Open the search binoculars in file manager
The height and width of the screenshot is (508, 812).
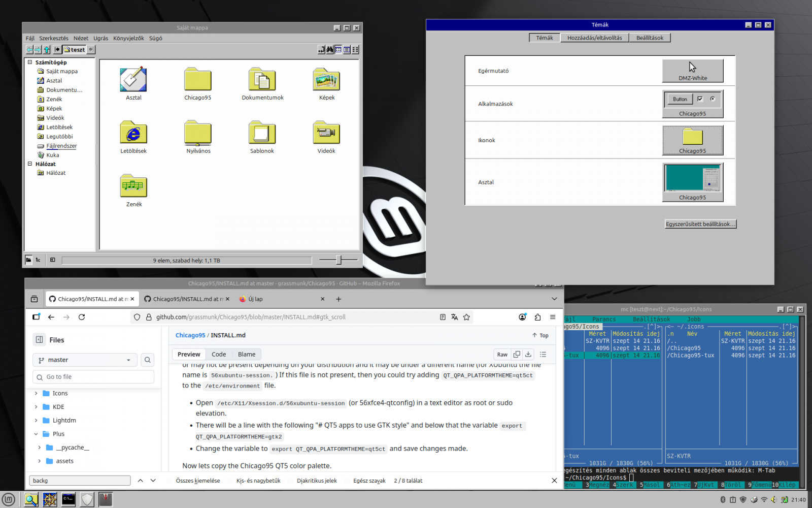[330, 49]
